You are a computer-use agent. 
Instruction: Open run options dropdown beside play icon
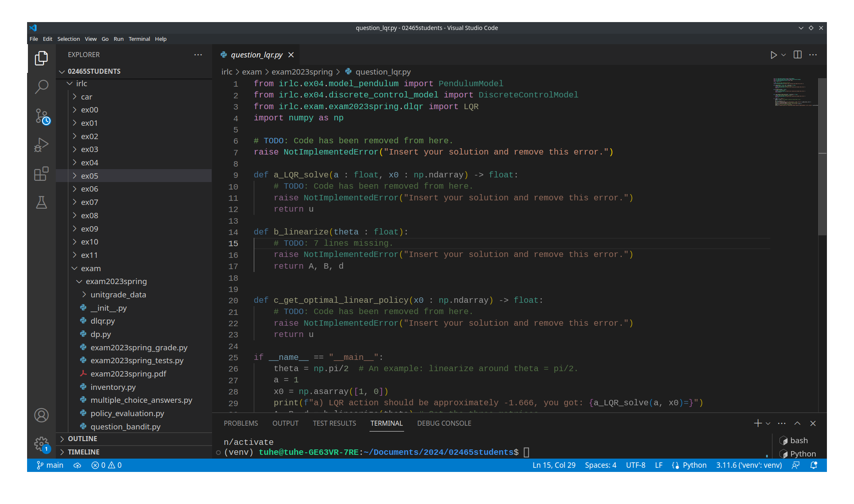784,55
